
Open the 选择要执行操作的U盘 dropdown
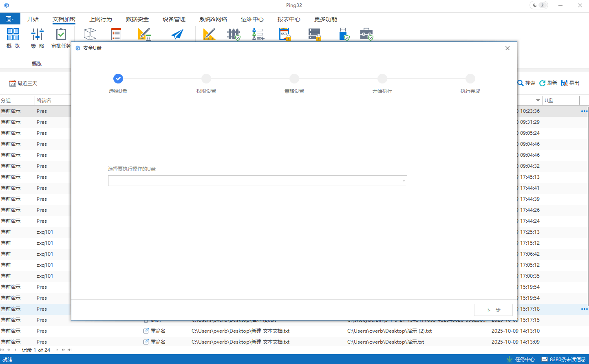257,181
